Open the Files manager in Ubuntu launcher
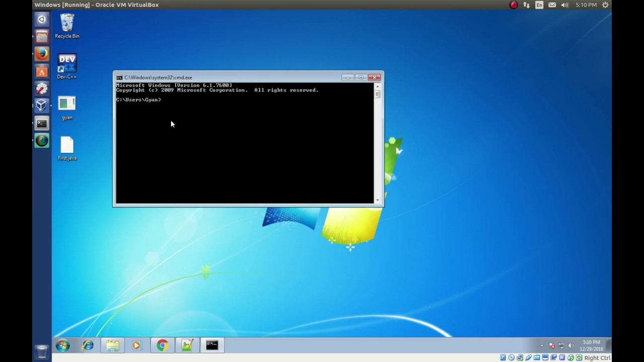Viewport: 644px width, 362px height. 42,36
